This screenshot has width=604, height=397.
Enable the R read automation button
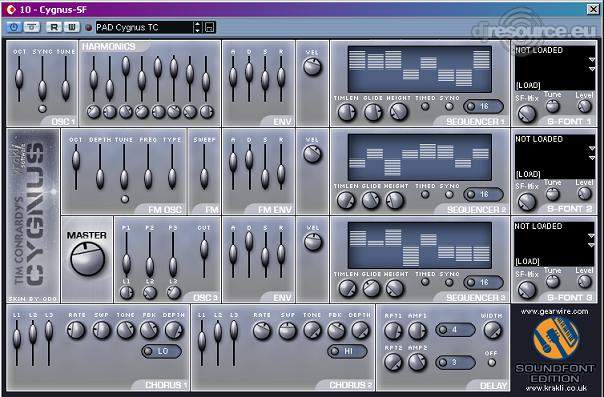click(54, 27)
